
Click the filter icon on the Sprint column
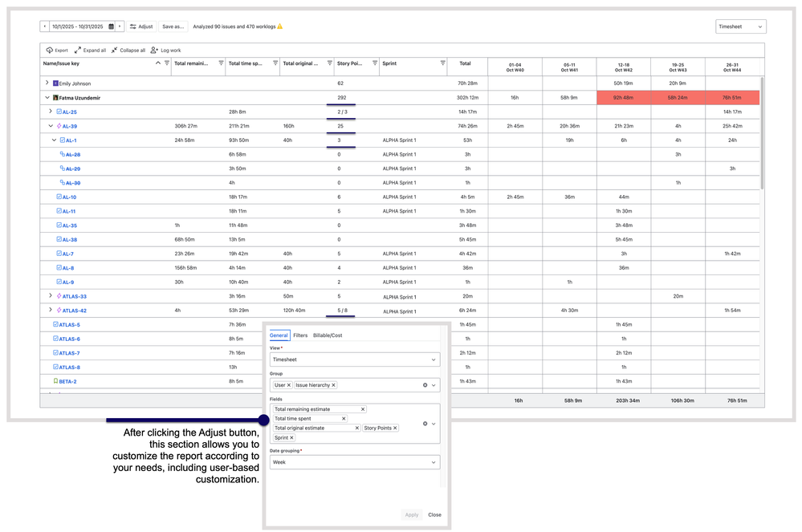click(442, 64)
